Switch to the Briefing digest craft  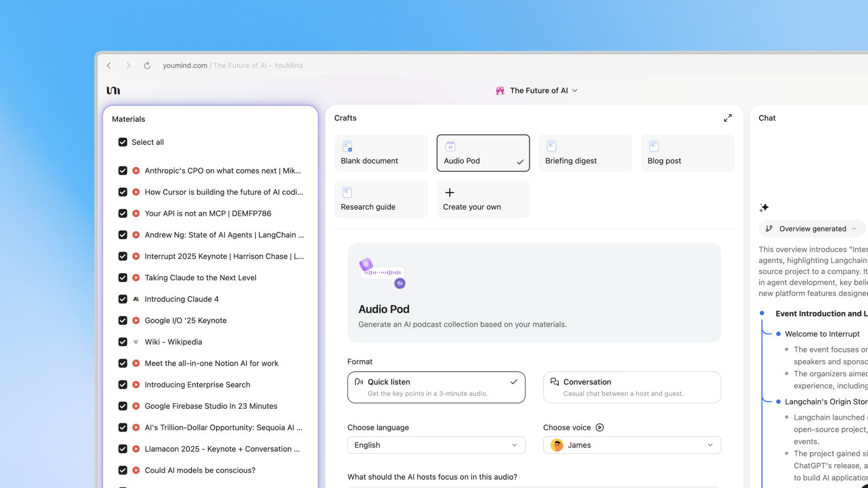[x=585, y=152]
